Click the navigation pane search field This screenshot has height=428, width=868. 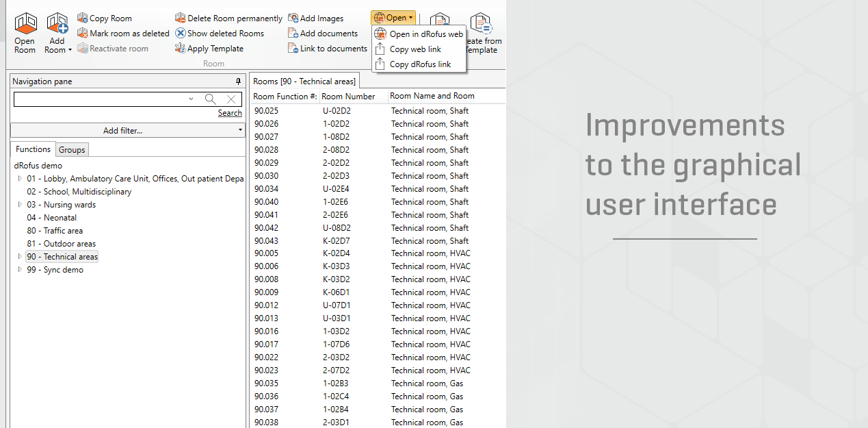click(100, 99)
